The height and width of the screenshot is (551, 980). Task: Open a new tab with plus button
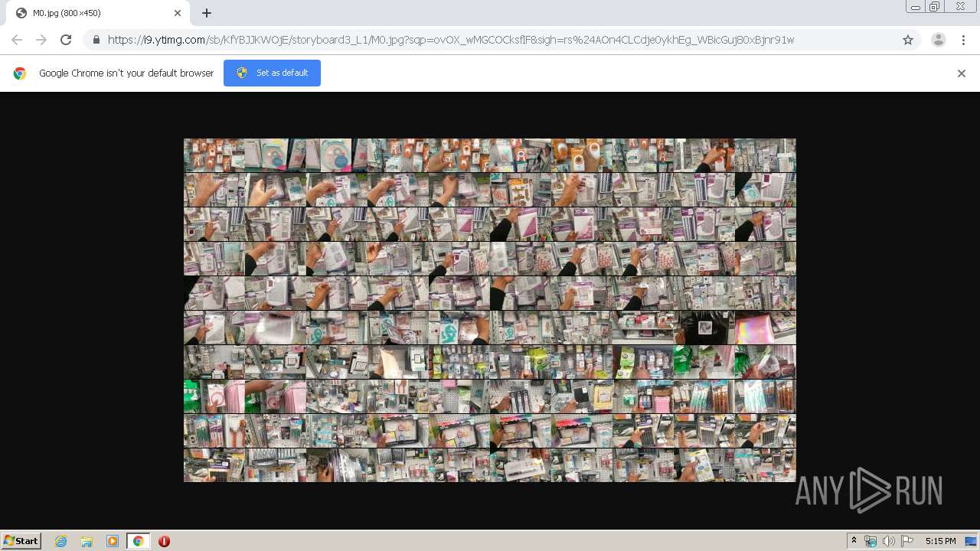click(207, 13)
